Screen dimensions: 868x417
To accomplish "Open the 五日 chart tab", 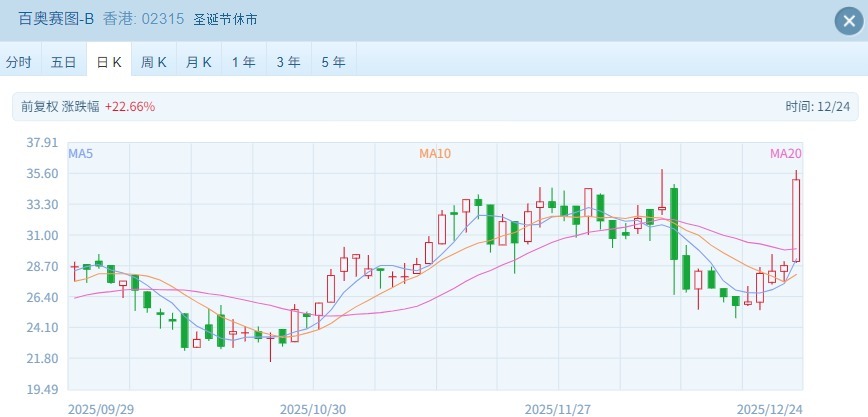I will click(63, 62).
